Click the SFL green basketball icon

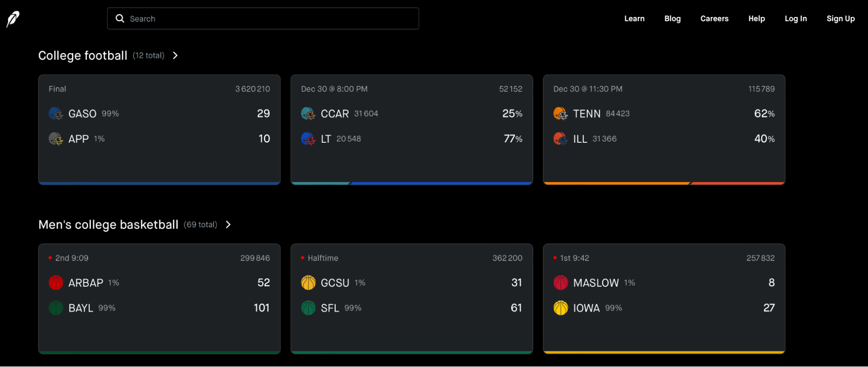point(308,308)
